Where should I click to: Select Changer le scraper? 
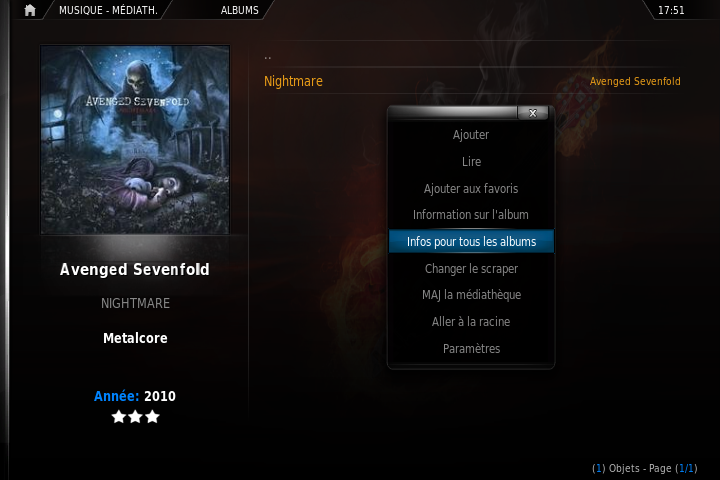(x=471, y=268)
